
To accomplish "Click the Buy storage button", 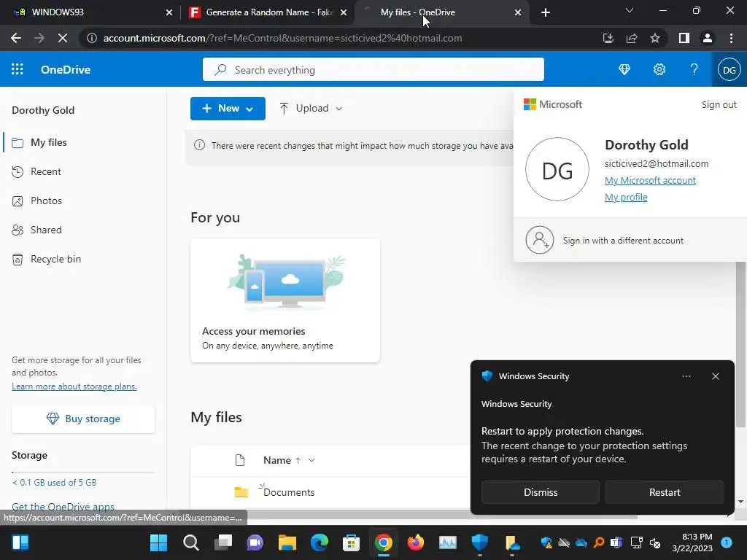I will [x=83, y=419].
